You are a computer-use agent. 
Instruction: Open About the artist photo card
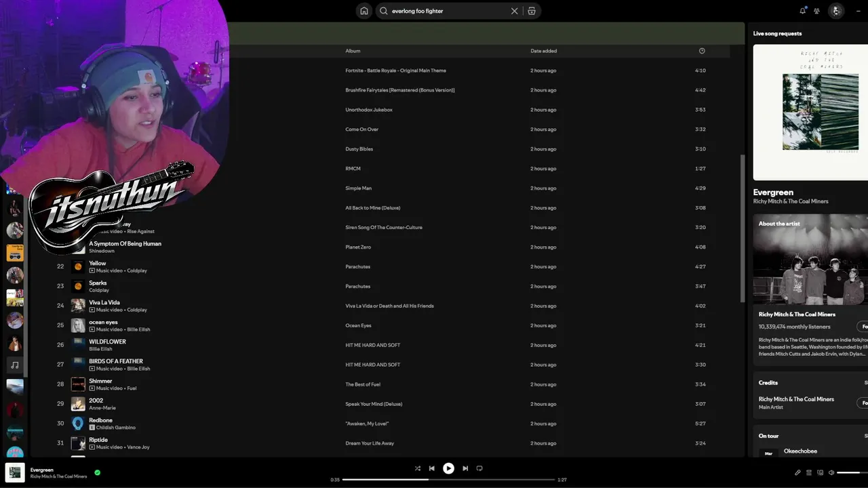(x=810, y=260)
